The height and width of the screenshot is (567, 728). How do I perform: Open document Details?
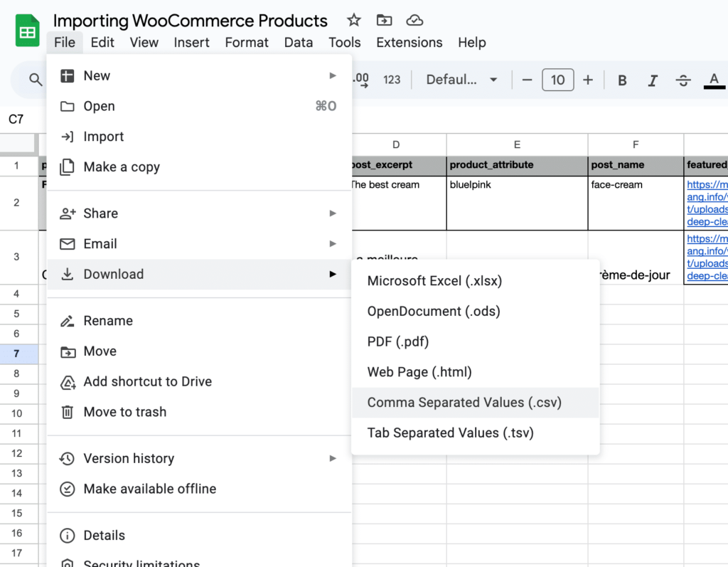(x=199, y=536)
